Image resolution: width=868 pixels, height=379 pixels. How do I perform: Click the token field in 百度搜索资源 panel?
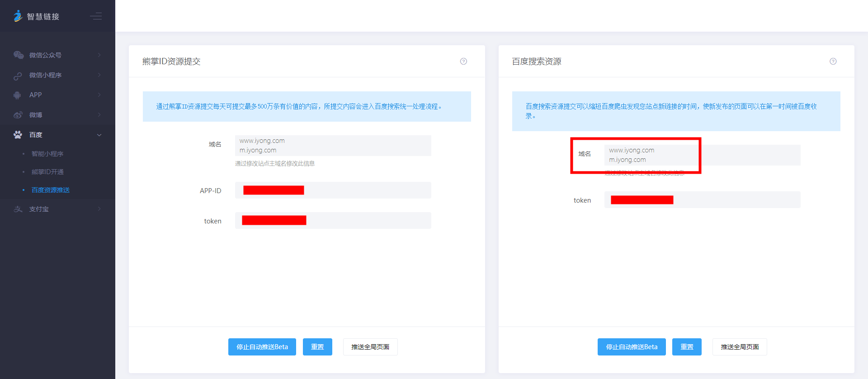(x=703, y=200)
